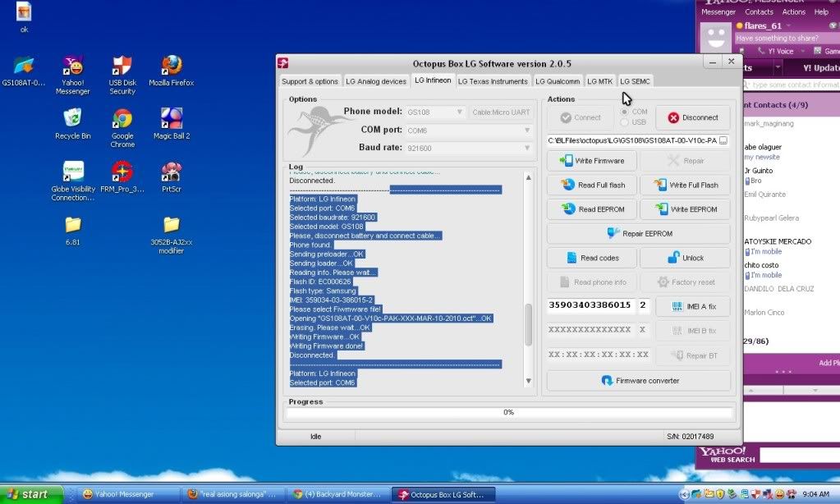Click the Windows start button

(31, 494)
